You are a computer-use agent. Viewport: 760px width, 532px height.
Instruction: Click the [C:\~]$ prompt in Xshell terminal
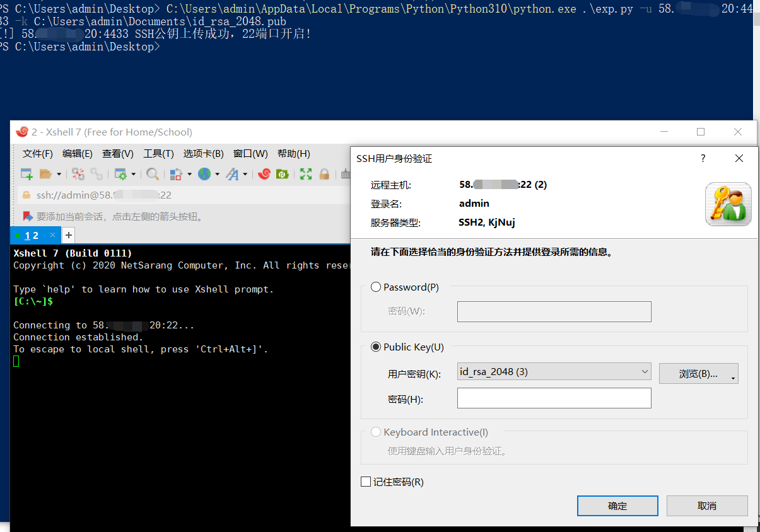33,301
